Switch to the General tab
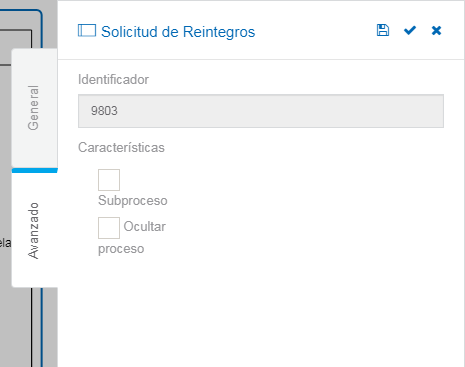The width and height of the screenshot is (465, 367). click(34, 108)
